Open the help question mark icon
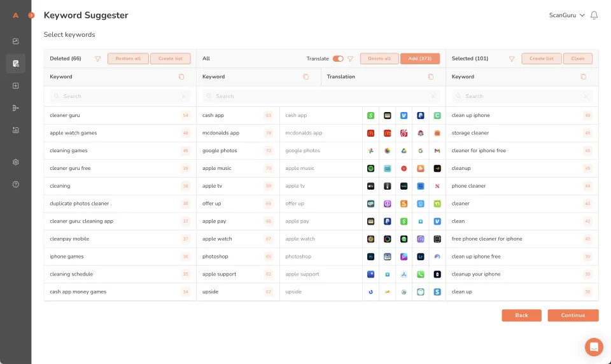The image size is (611, 364). [x=15, y=185]
